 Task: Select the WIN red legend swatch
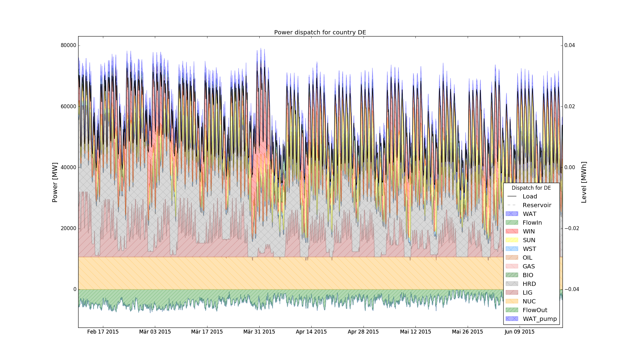[x=512, y=231]
